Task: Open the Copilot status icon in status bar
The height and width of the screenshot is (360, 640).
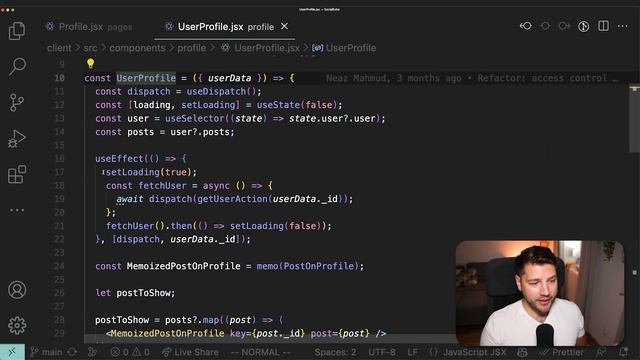Action: pyautogui.click(x=522, y=352)
